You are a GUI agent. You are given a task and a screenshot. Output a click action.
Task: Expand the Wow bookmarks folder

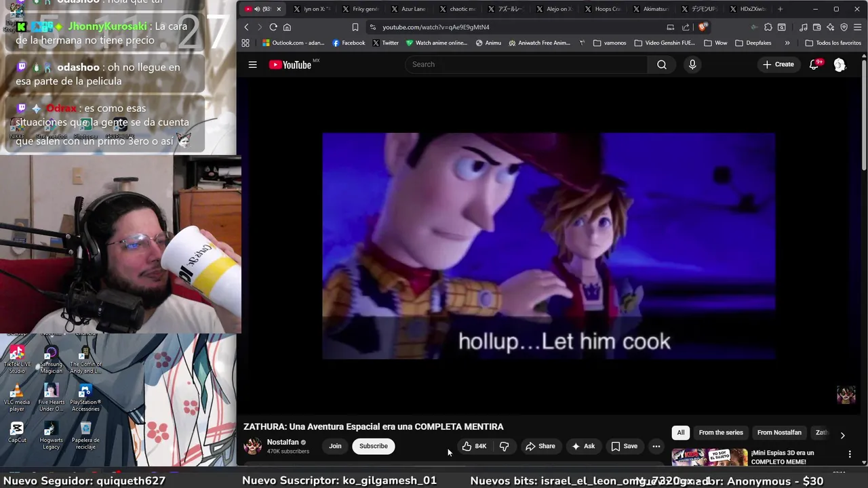coord(715,43)
